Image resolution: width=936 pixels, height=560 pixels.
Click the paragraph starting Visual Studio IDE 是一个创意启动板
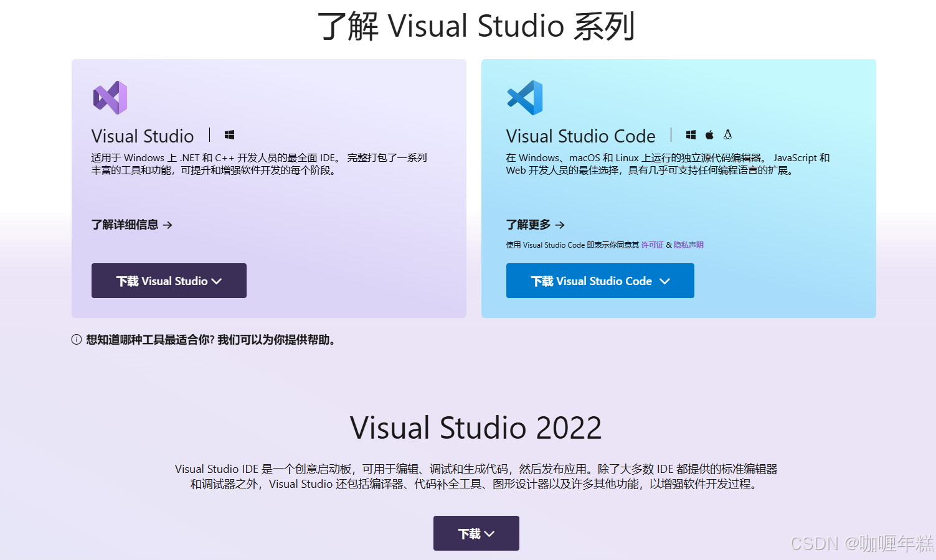pyautogui.click(x=476, y=476)
